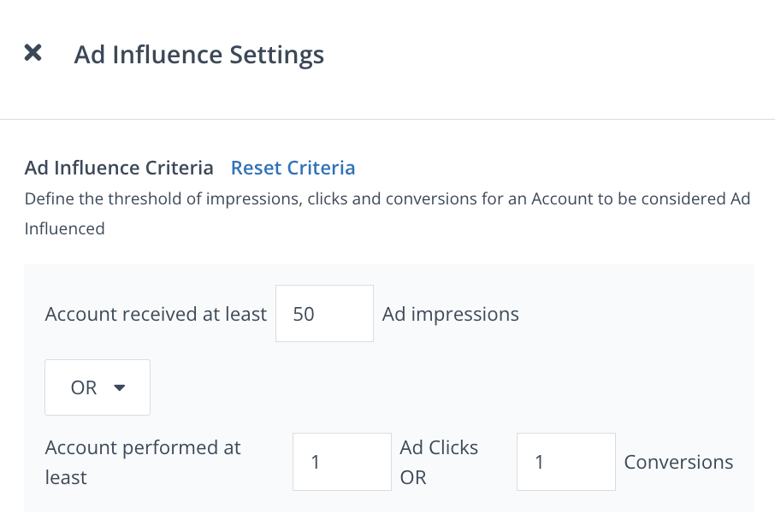Click the static OR text below Ad Clicks
Viewport: 775px width, 532px height.
(413, 477)
